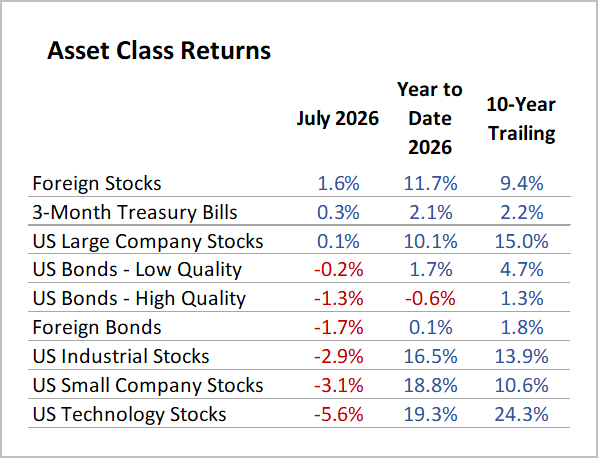Viewport: 599px width, 459px height.
Task: Click the 11.7% Foreign Stocks year-to-date value
Action: tap(431, 183)
